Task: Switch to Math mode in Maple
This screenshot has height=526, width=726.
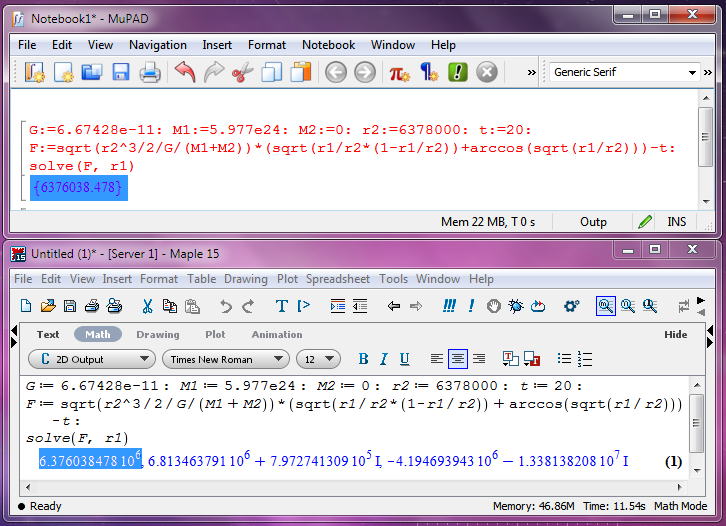Action: pos(98,334)
